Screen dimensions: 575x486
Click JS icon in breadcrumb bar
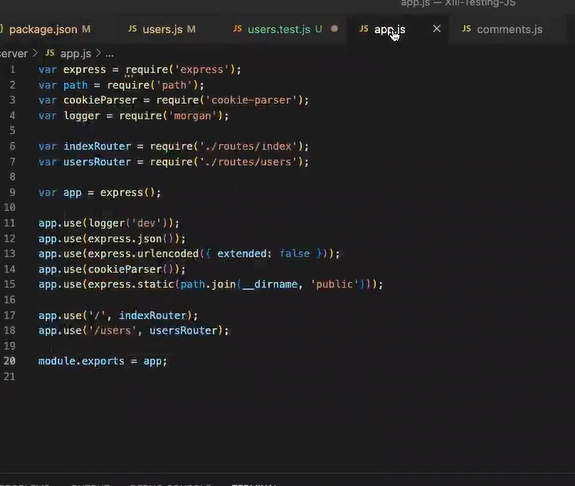click(50, 53)
